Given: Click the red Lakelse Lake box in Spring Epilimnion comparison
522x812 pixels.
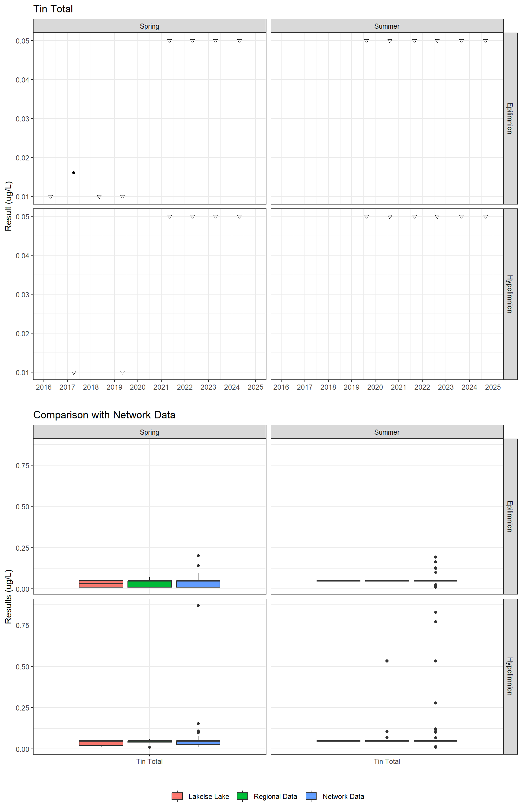Looking at the screenshot, I should [101, 584].
